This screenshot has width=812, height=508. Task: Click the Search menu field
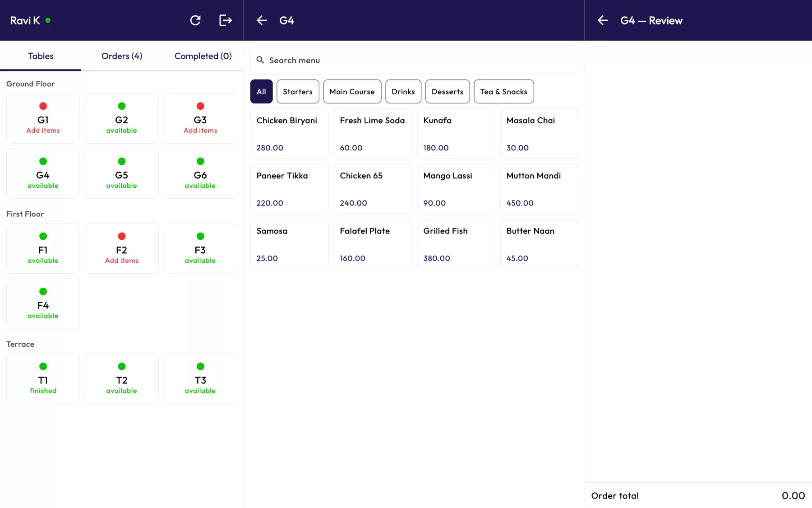click(414, 60)
